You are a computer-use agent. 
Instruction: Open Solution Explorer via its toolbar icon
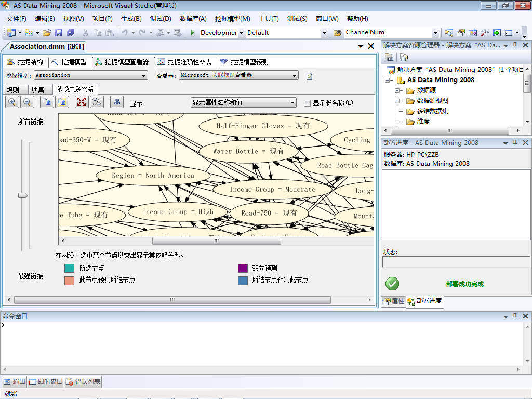[x=448, y=33]
